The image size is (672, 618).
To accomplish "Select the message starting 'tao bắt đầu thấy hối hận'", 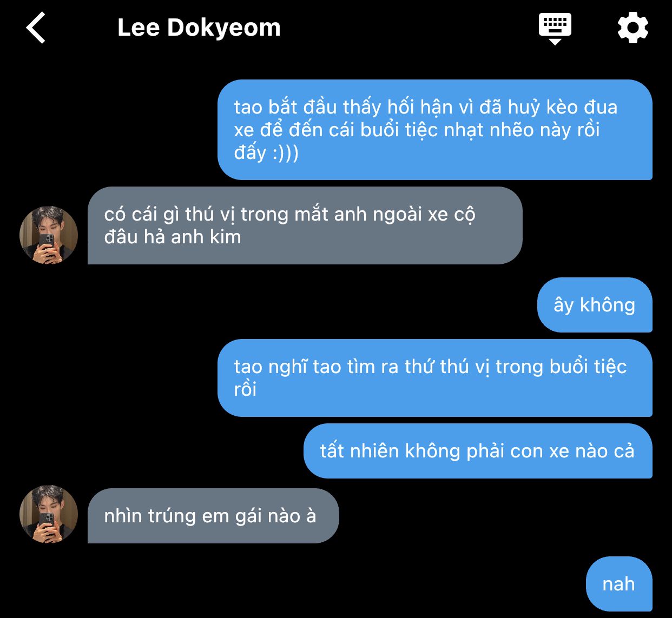I will 435,130.
